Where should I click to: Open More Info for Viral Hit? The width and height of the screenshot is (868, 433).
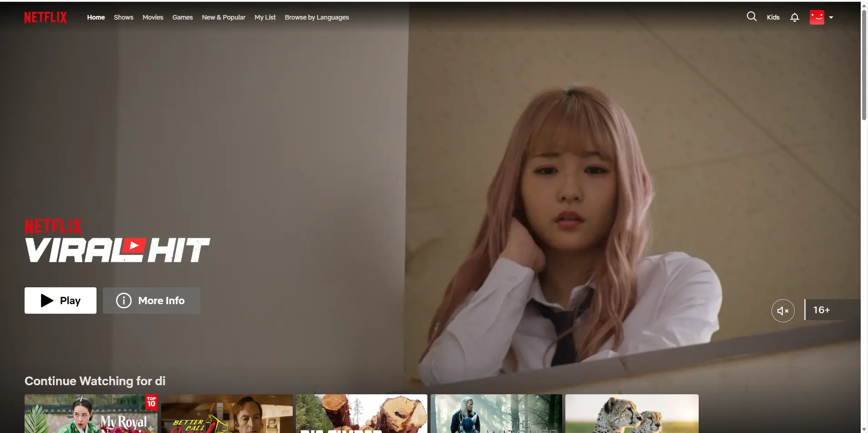pyautogui.click(x=152, y=301)
